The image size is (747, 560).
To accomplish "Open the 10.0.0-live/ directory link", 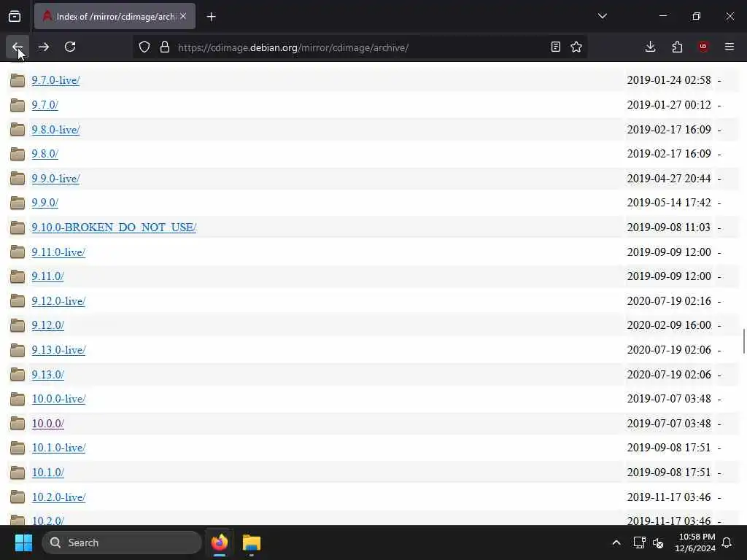I will pyautogui.click(x=58, y=399).
